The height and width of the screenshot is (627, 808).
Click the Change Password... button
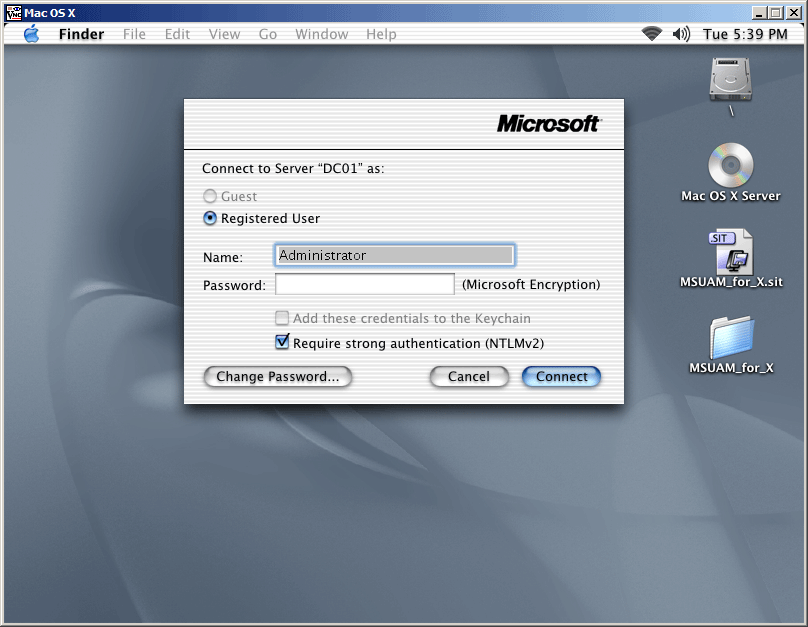278,377
